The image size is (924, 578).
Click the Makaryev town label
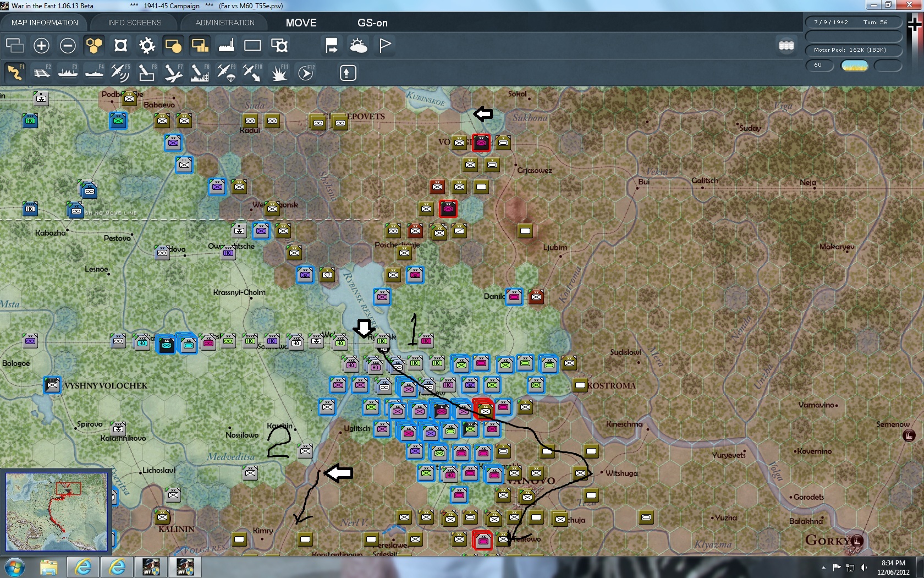pos(837,247)
